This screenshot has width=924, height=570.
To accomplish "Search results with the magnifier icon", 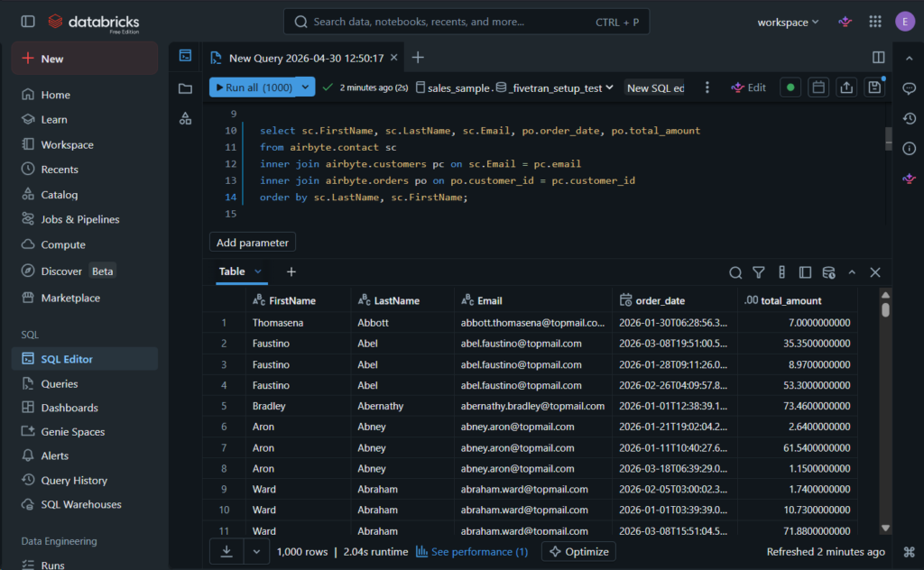I will 735,272.
